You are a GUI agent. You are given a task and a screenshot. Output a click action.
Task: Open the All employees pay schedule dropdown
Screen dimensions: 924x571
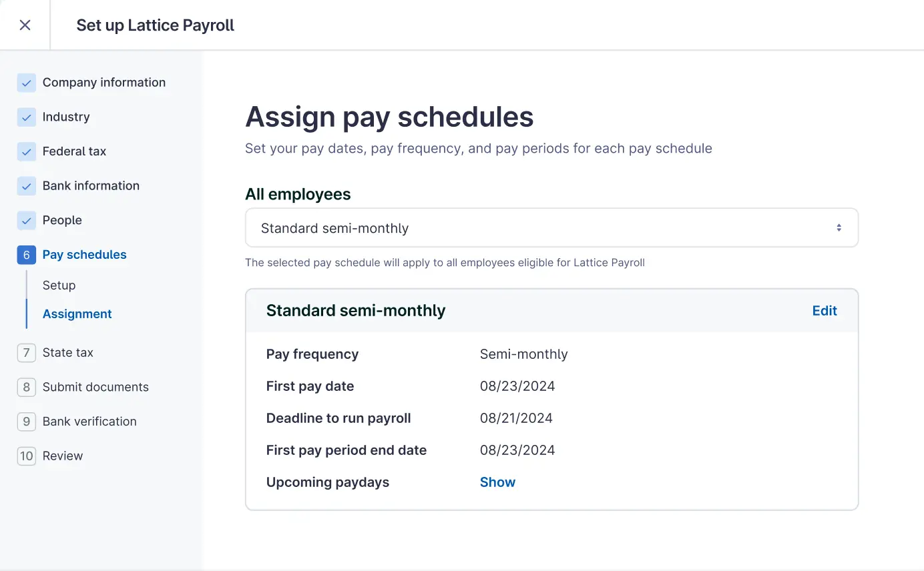[x=551, y=228]
